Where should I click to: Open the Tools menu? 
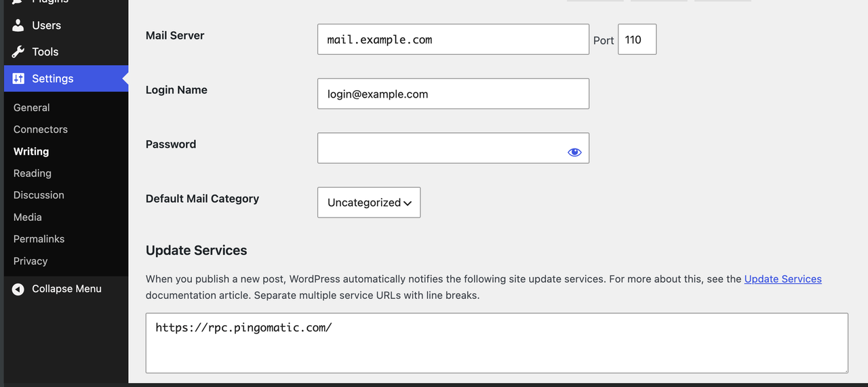pyautogui.click(x=66, y=52)
